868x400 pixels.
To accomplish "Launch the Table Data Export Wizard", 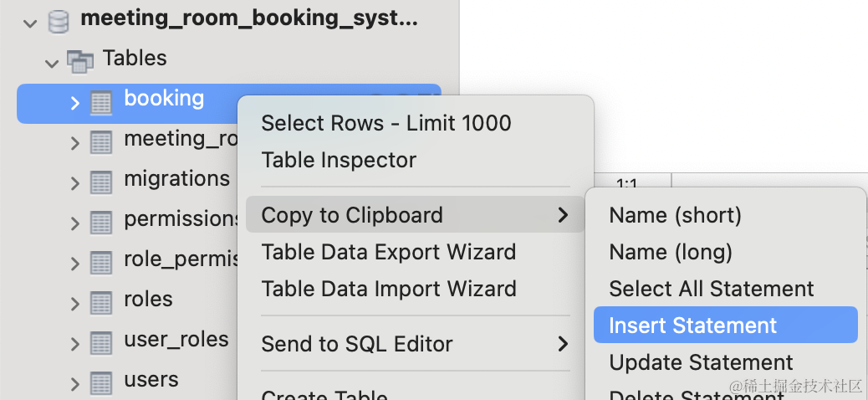I will (388, 252).
